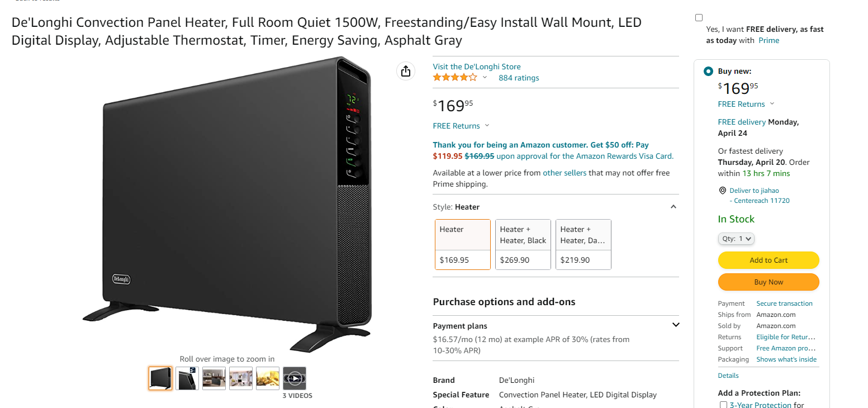Click the share icon beside product image
868x408 pixels.
pos(406,71)
